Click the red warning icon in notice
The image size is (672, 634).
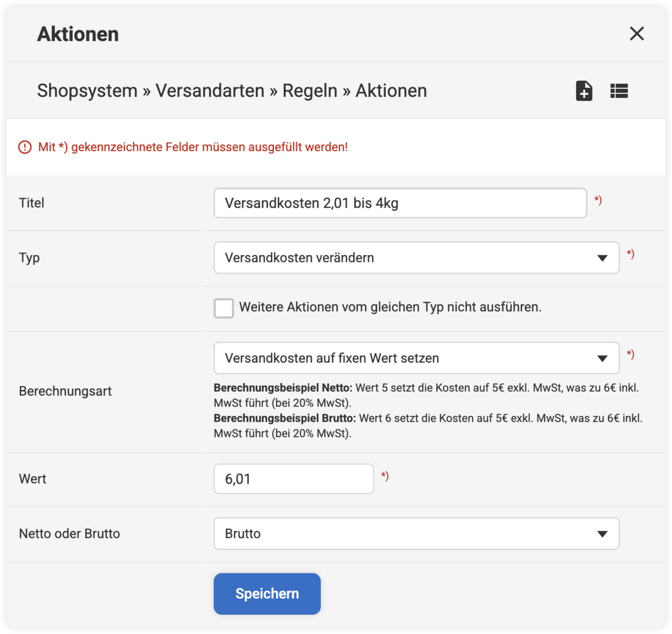[25, 147]
